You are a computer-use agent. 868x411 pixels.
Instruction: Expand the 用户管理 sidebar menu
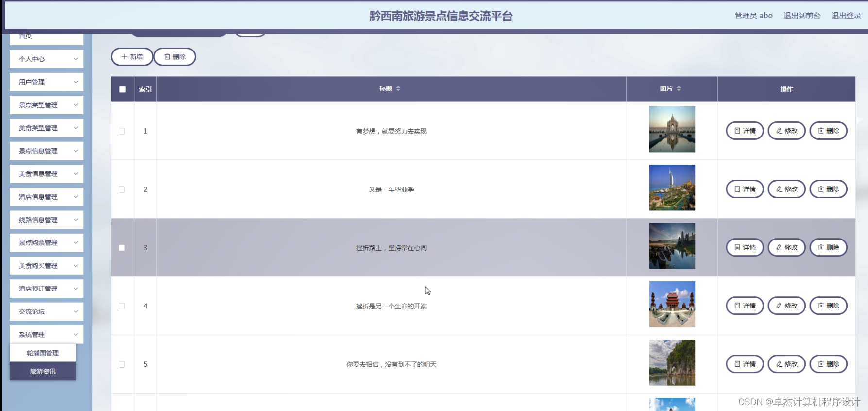[46, 82]
